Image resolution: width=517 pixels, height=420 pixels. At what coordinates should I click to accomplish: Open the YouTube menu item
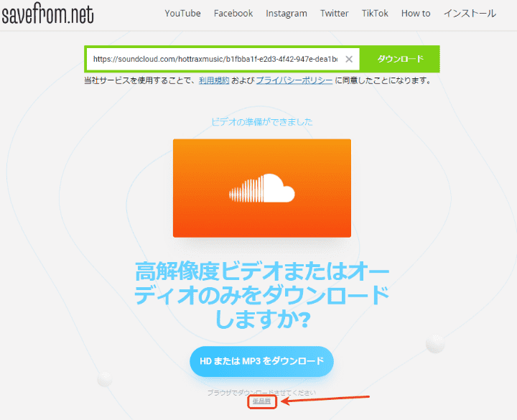tap(182, 14)
